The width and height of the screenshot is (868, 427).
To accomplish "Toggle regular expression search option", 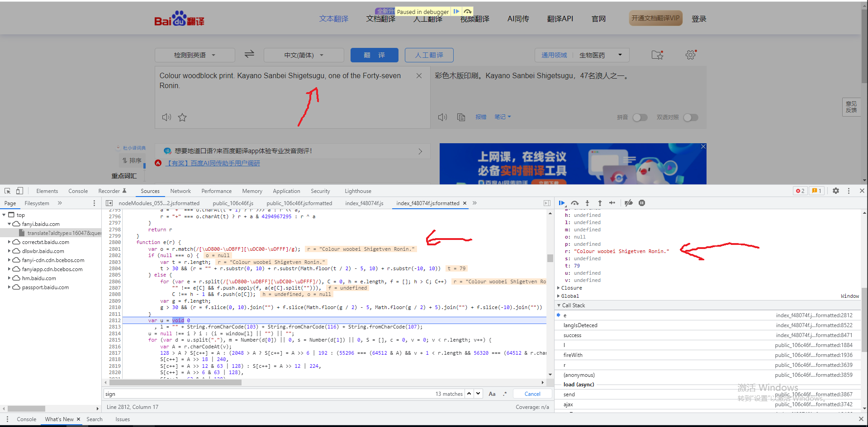I will point(505,394).
